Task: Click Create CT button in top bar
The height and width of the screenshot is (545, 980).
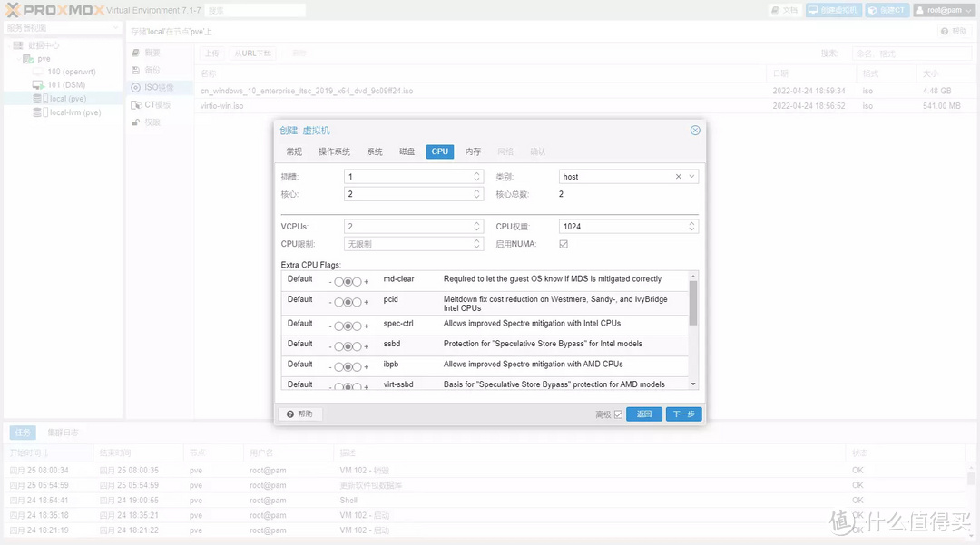Action: point(887,10)
